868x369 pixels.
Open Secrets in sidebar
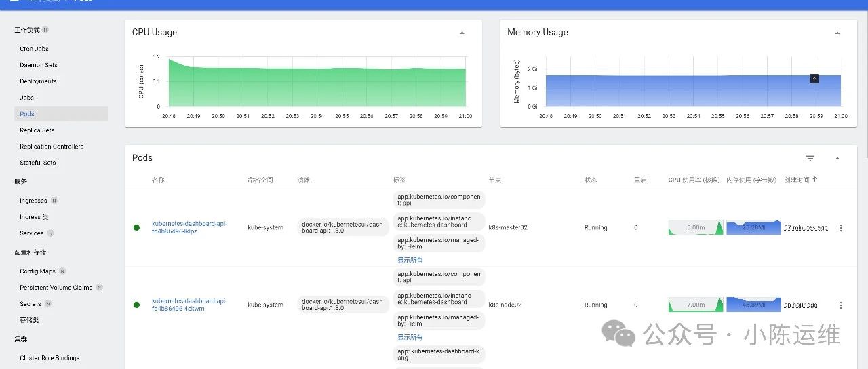coord(31,304)
